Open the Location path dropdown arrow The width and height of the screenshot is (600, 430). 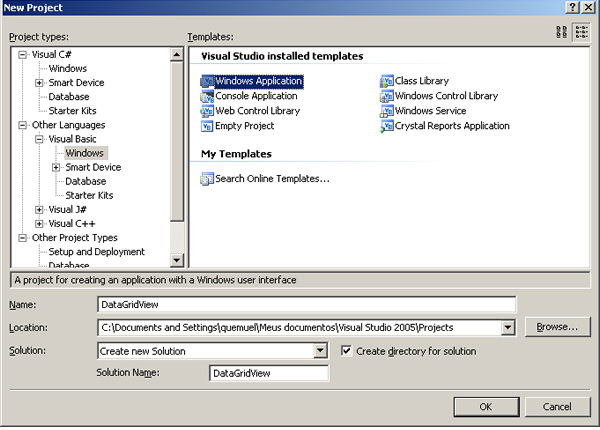[508, 327]
